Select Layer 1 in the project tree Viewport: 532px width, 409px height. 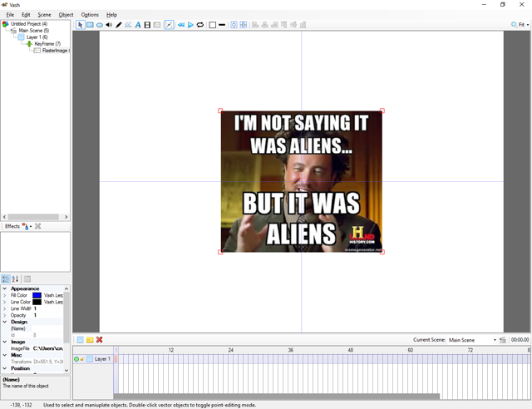click(x=37, y=37)
